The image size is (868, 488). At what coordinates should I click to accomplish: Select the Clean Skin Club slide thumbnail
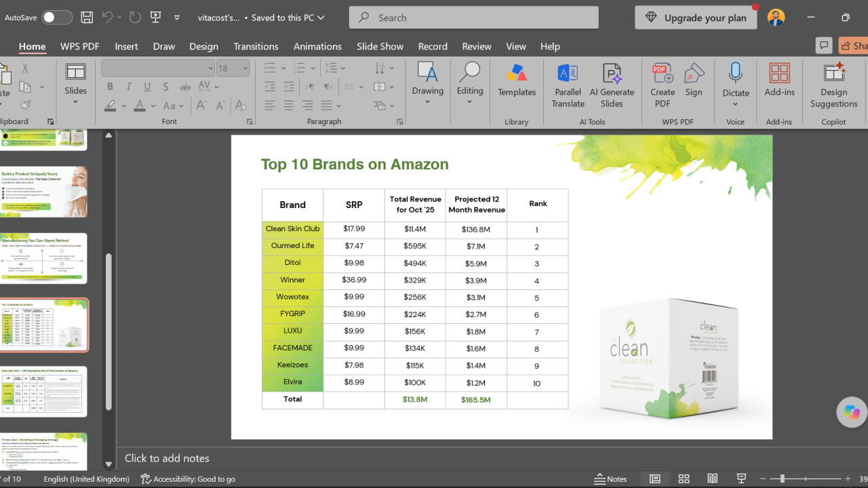click(x=43, y=391)
